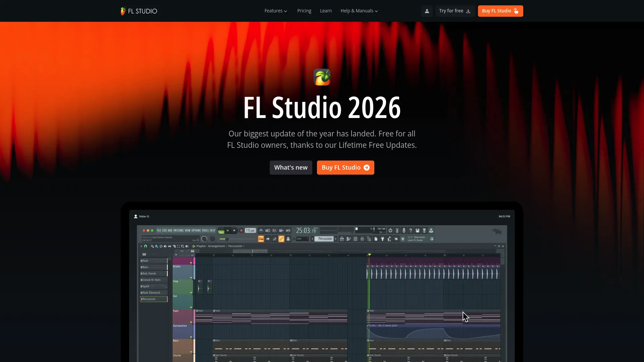Open the piano roll view icon
Viewport: 644px width, 362px height.
(348, 239)
